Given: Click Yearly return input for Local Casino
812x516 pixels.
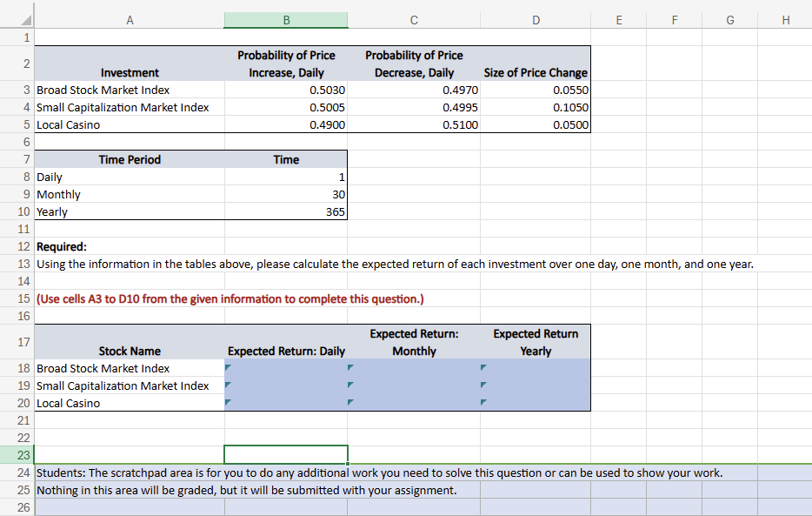Looking at the screenshot, I should 536,403.
